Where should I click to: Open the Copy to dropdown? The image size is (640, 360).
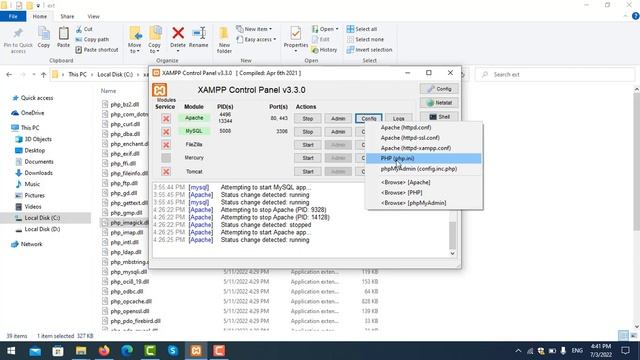[x=155, y=40]
